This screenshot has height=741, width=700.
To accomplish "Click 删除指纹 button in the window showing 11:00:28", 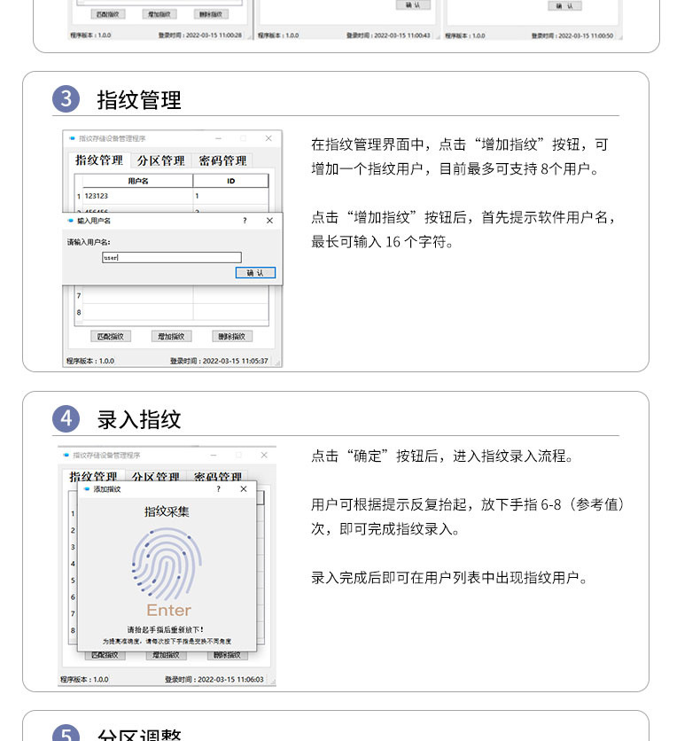I will pos(211,14).
